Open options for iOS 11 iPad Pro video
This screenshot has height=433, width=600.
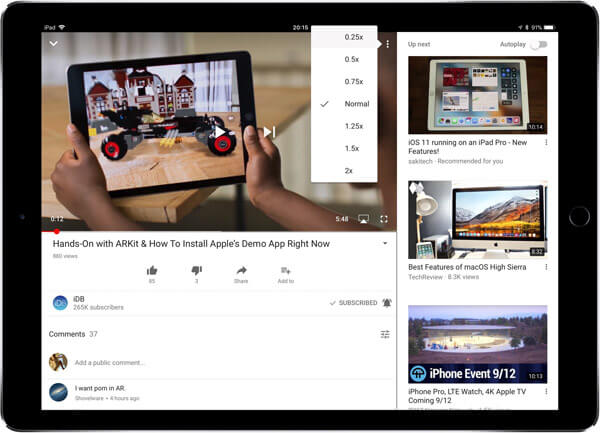(x=546, y=142)
